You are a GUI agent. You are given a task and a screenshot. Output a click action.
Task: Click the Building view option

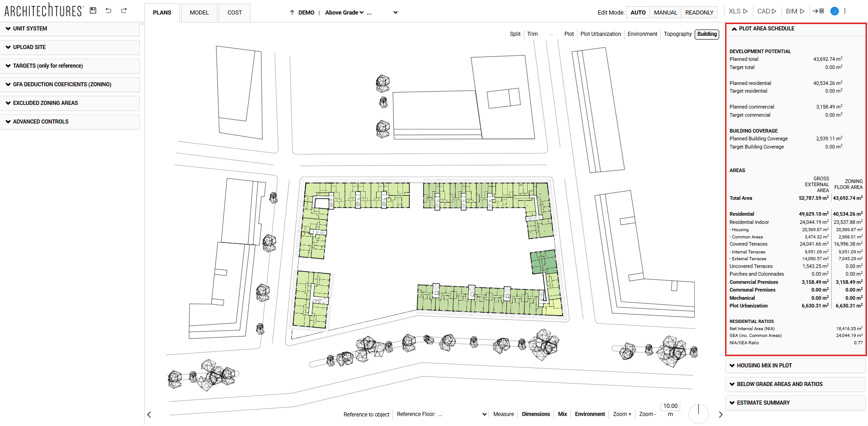click(x=706, y=34)
